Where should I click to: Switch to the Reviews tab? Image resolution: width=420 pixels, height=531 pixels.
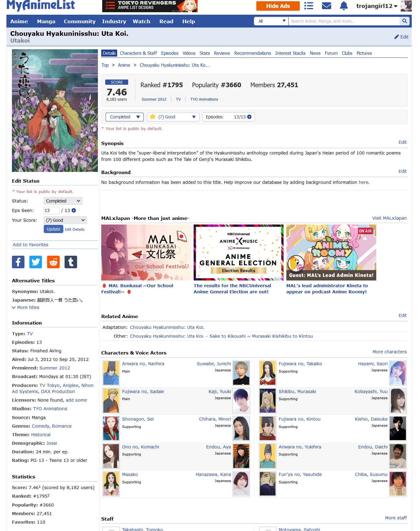222,53
